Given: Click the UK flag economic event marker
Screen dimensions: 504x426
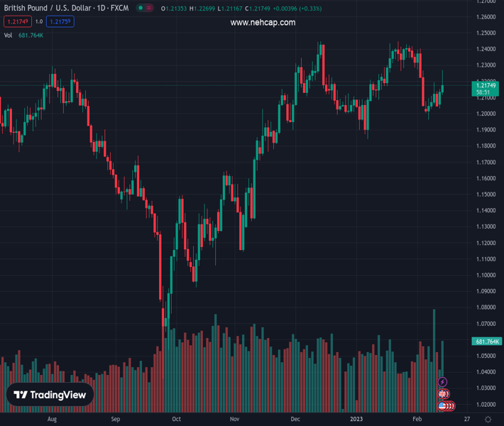Looking at the screenshot, I should point(443,394).
